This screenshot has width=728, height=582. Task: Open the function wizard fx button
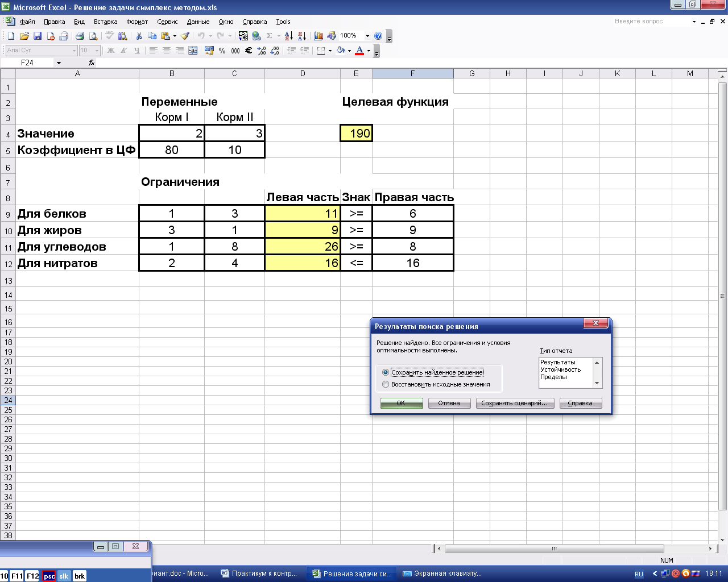pos(92,63)
